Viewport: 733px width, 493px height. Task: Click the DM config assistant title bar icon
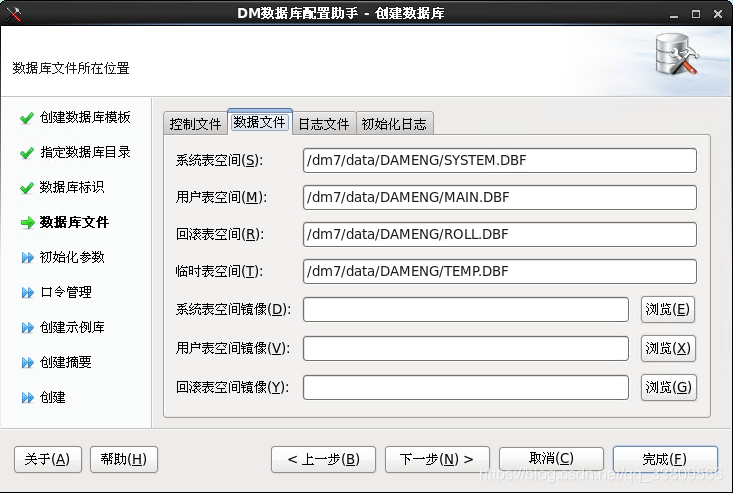14,14
